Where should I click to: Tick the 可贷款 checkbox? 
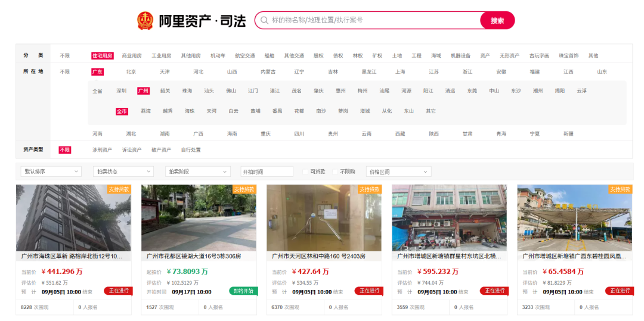coord(305,172)
